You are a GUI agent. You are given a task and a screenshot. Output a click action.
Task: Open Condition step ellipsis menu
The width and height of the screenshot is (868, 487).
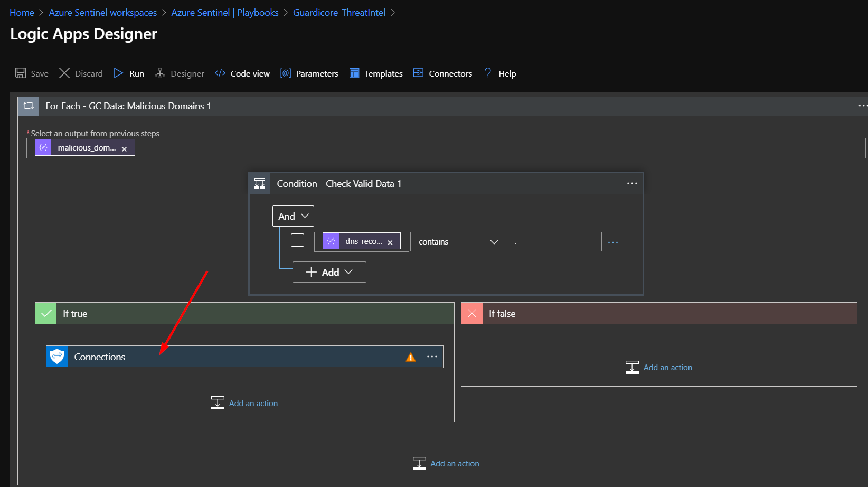pyautogui.click(x=632, y=183)
